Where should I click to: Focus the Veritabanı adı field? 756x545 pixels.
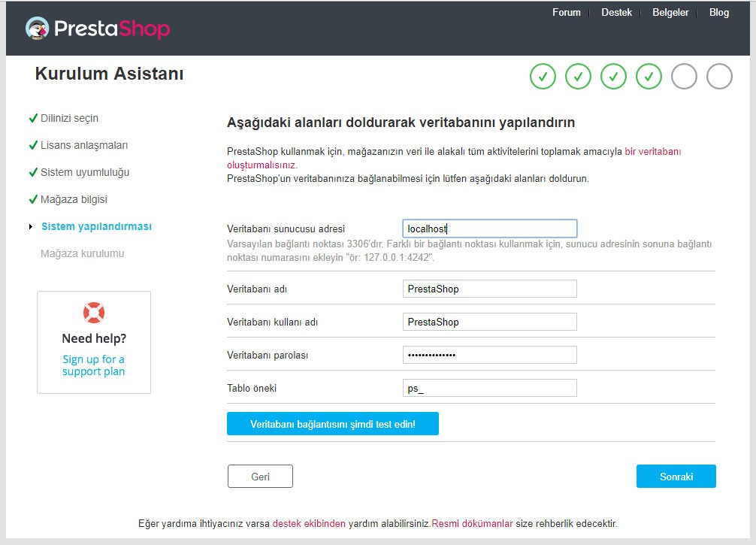point(490,289)
